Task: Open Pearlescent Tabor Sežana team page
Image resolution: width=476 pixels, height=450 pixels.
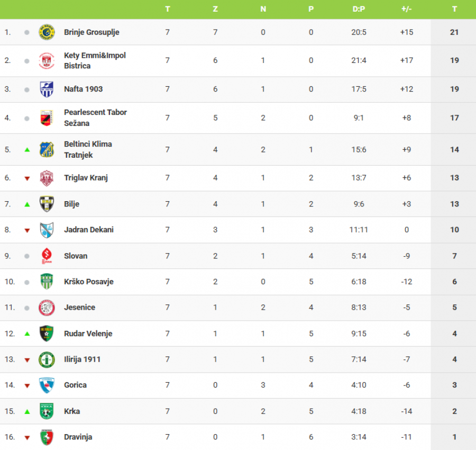Action: (x=95, y=118)
